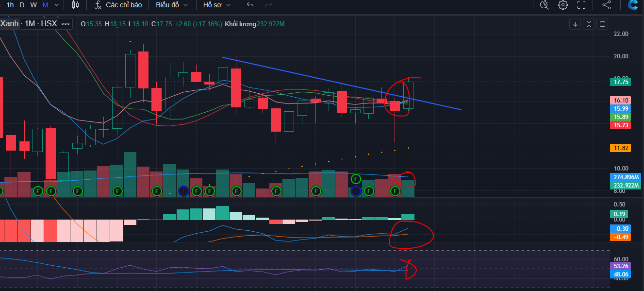This screenshot has width=644, height=291.
Task: Undo the last chart action
Action: (250, 5)
